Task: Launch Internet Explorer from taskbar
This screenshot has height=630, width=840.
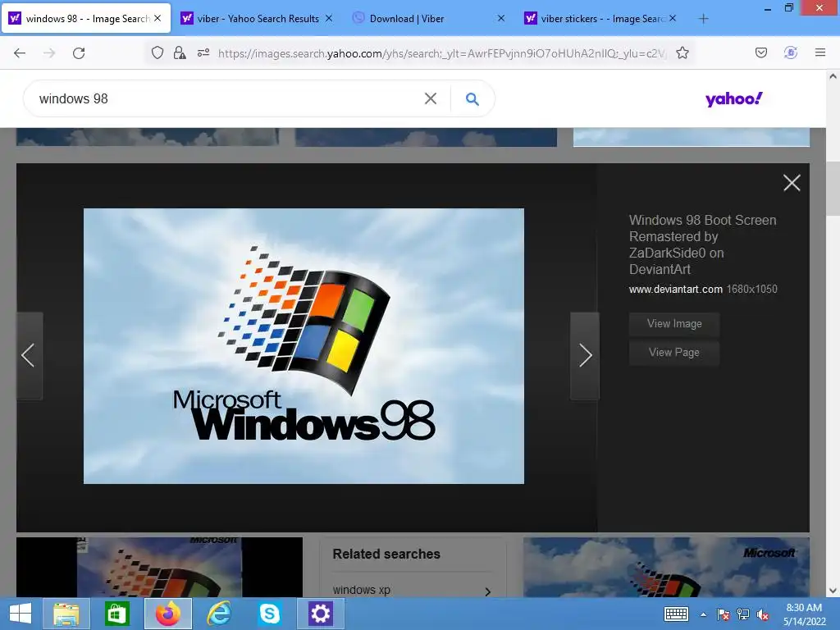Action: [x=218, y=614]
